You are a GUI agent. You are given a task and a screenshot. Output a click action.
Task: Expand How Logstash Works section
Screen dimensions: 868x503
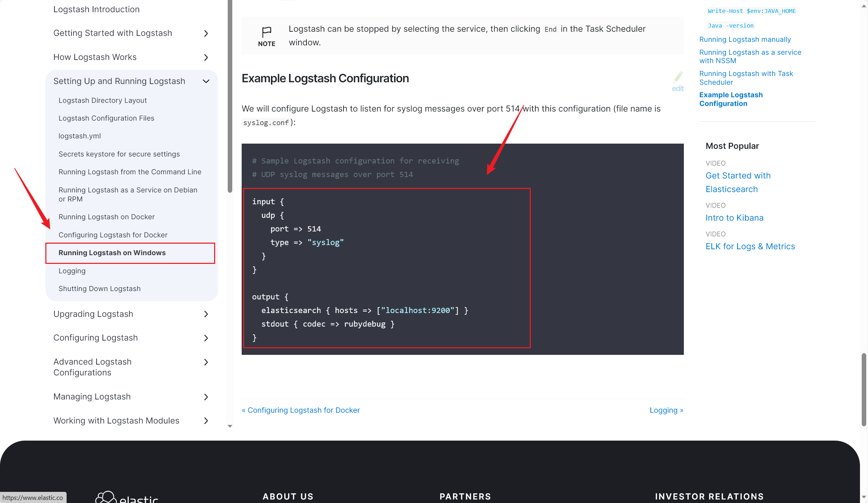click(x=206, y=58)
